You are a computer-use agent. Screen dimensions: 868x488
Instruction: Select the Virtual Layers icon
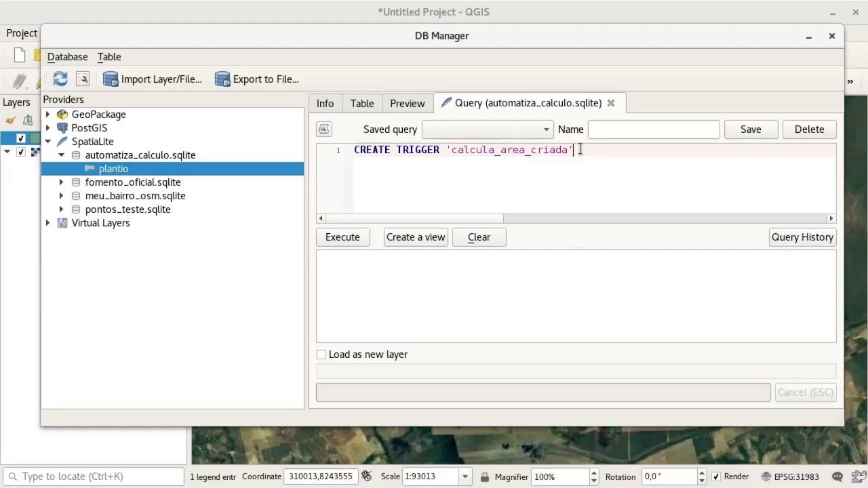[62, 223]
